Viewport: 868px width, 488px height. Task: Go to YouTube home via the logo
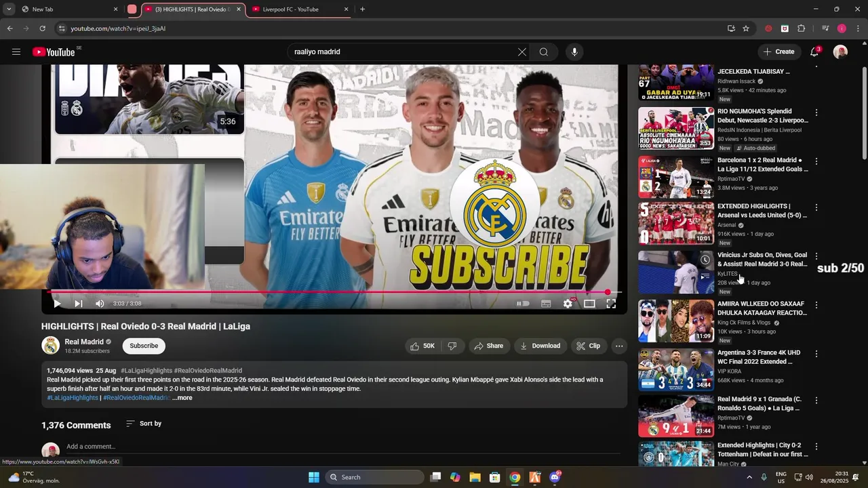coord(54,52)
